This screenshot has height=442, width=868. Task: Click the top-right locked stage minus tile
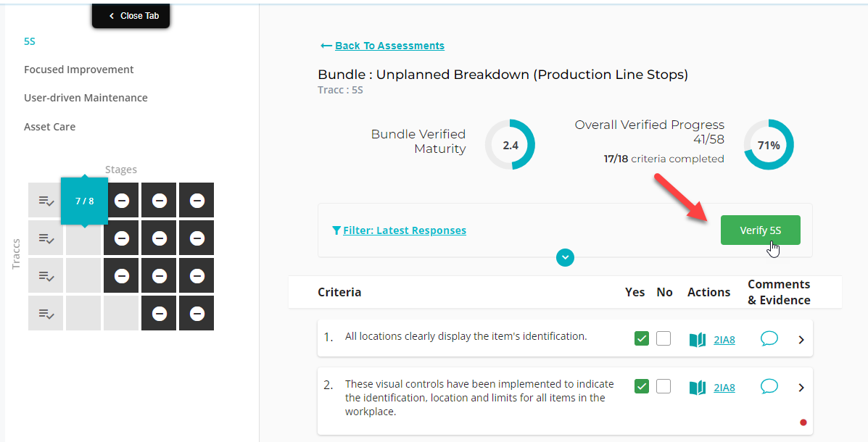197,200
